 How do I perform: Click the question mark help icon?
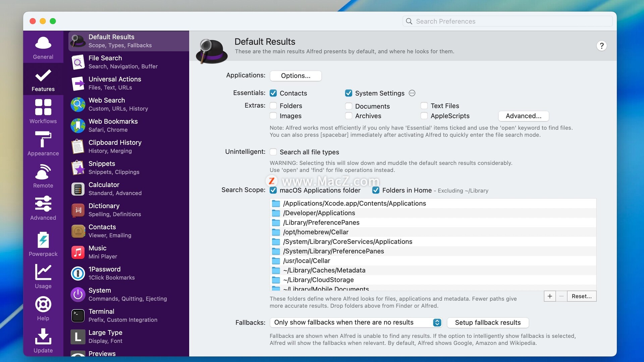(x=601, y=46)
